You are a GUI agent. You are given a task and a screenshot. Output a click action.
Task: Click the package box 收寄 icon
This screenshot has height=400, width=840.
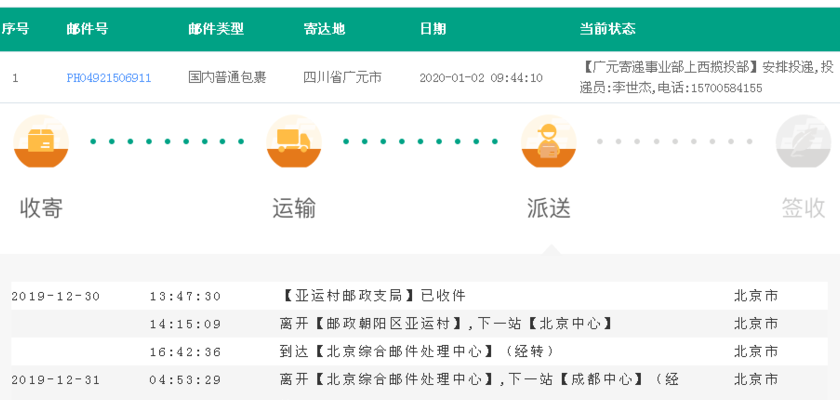pyautogui.click(x=41, y=141)
